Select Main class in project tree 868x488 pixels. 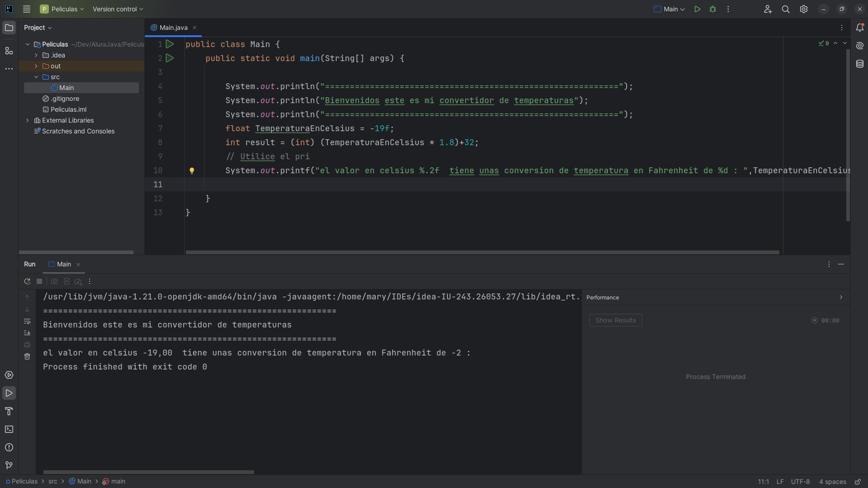(81, 88)
